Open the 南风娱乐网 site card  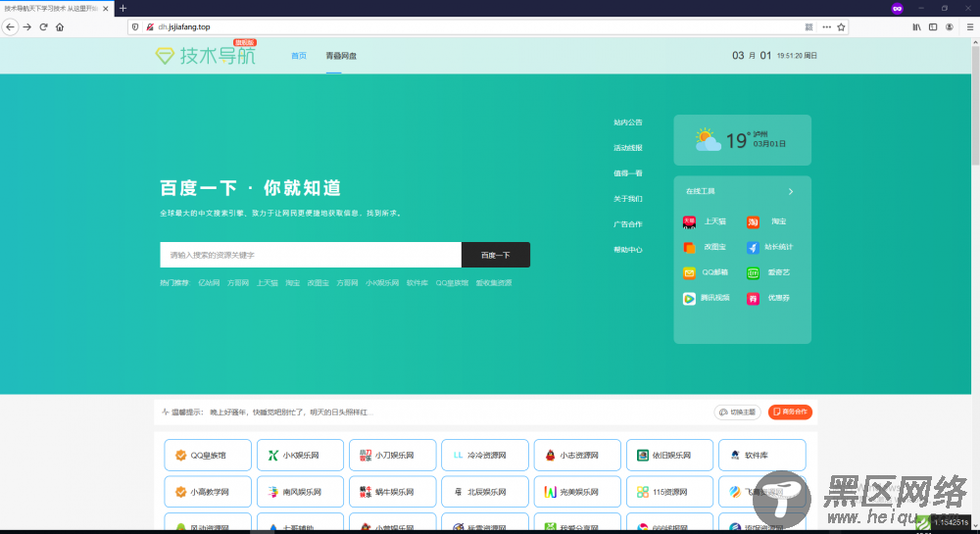pyautogui.click(x=300, y=492)
